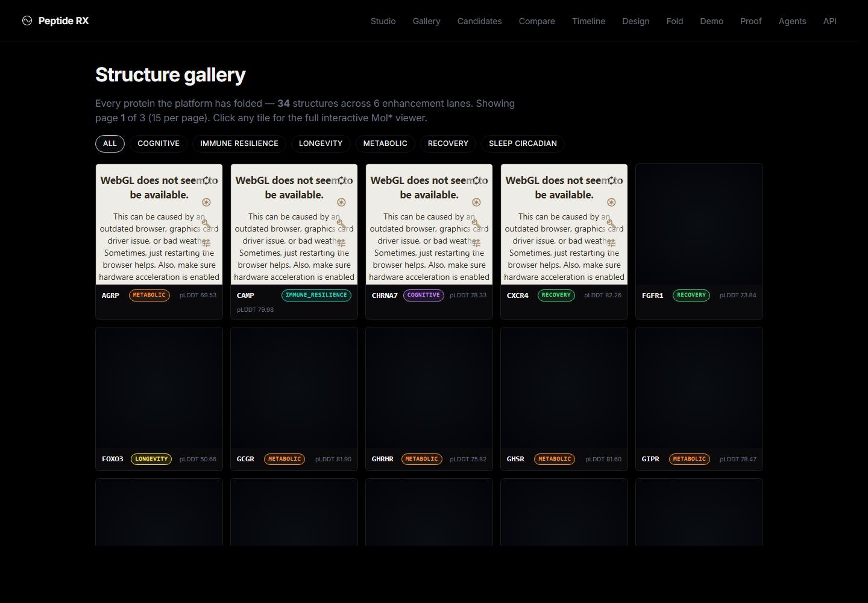Open the FOXO3 structure tile
868x603 pixels.
[159, 399]
